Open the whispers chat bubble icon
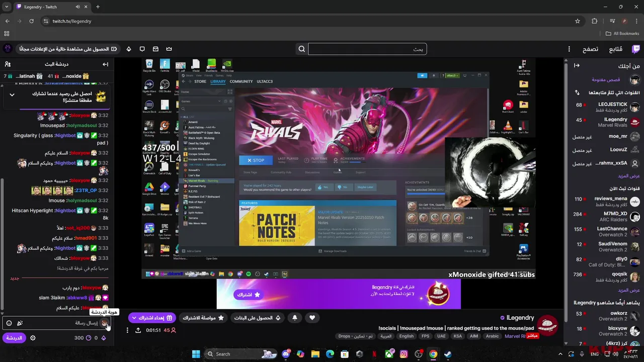 142,49
